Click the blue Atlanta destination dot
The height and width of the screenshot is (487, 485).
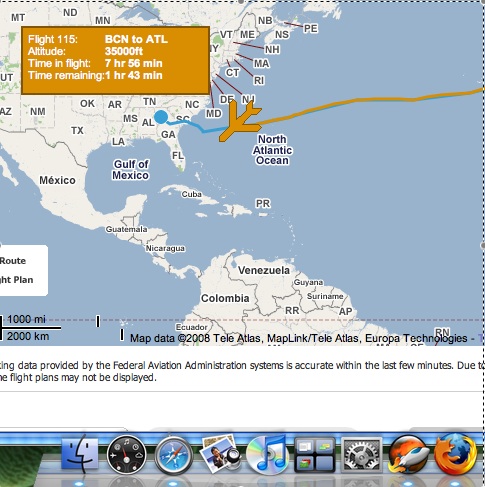click(161, 117)
